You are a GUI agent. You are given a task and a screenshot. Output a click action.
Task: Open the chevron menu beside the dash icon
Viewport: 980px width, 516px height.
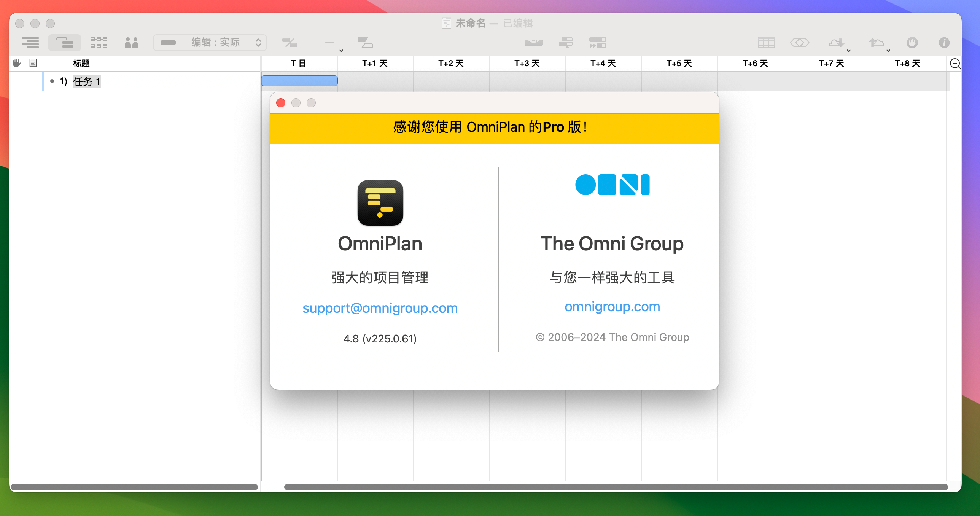(341, 50)
